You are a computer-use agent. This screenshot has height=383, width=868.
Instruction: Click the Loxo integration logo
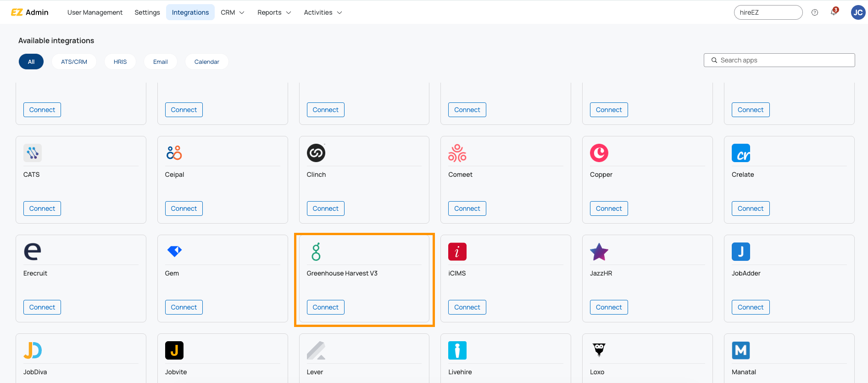tap(599, 350)
